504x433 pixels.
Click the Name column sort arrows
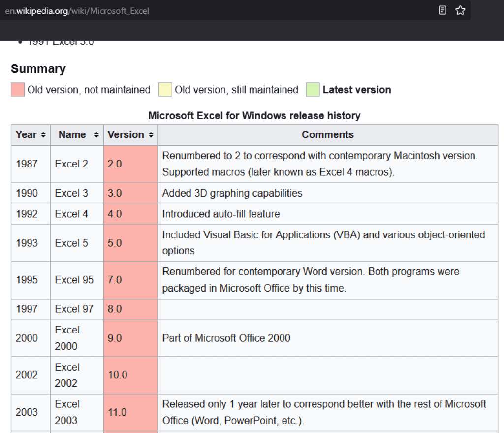tap(95, 135)
